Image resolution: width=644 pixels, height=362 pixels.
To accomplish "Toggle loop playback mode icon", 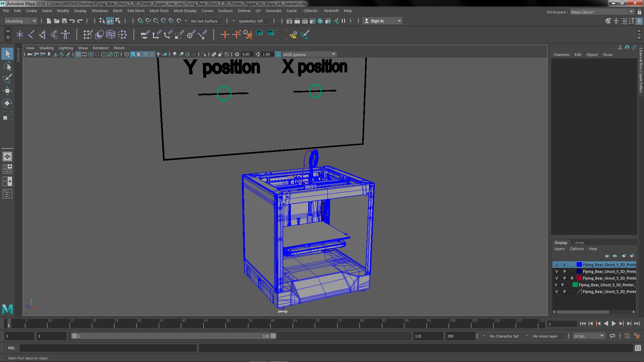I will tap(612, 336).
